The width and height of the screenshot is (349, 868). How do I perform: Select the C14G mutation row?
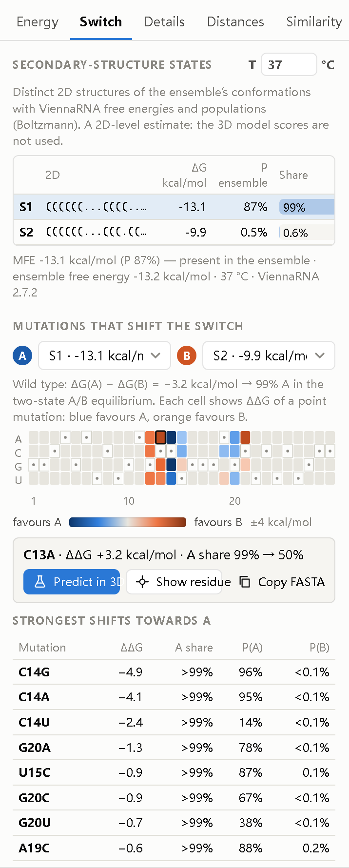tap(174, 672)
